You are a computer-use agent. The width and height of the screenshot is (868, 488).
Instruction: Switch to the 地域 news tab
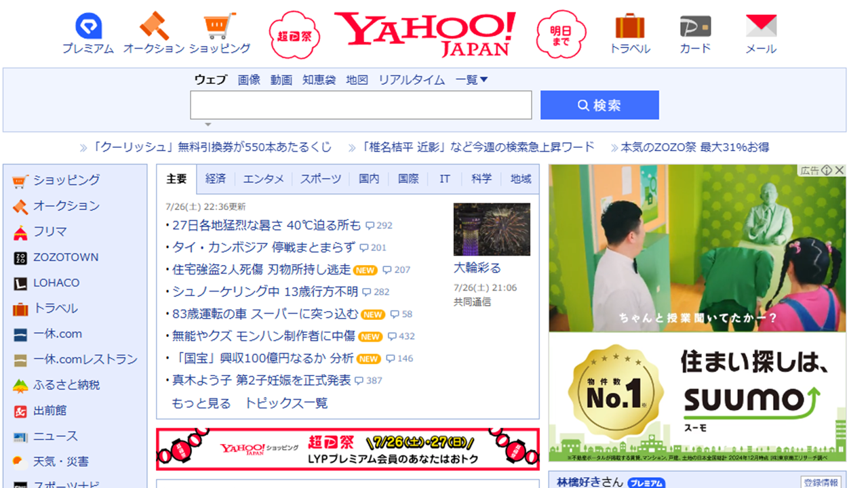pos(521,179)
